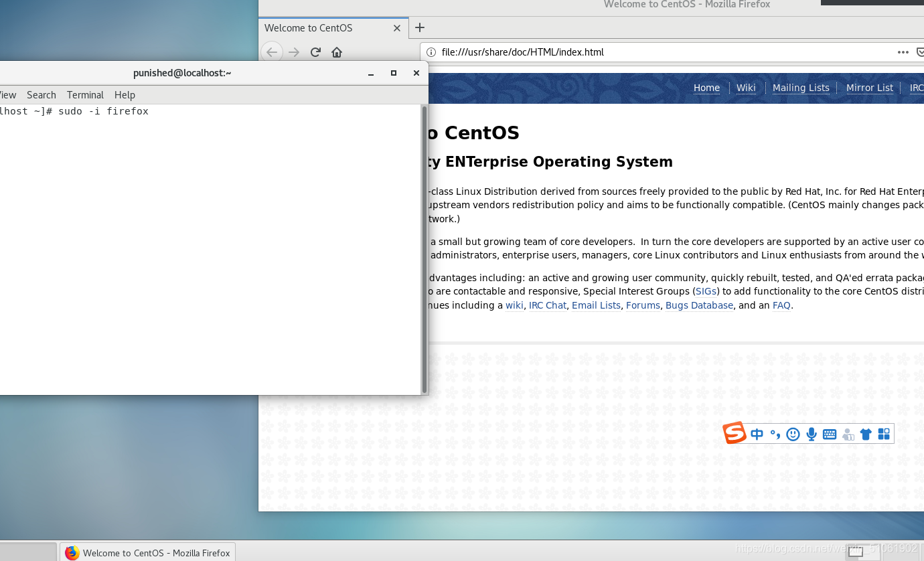
Task: Go back using Firefox back arrow
Action: (x=271, y=52)
